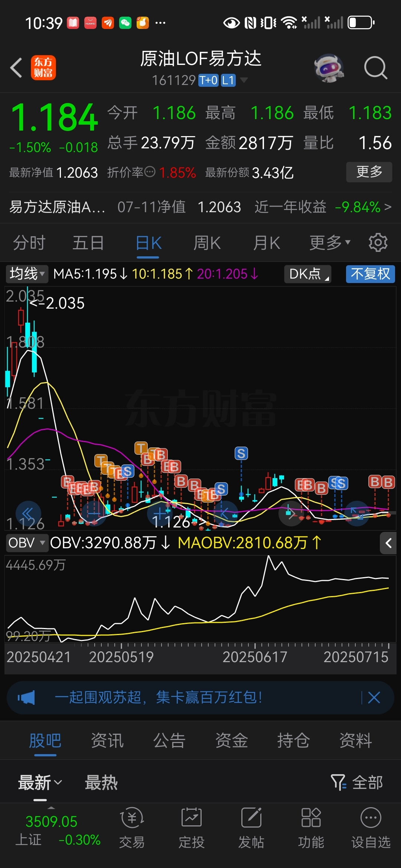Tap the megaphone announcement icon

pos(26,697)
